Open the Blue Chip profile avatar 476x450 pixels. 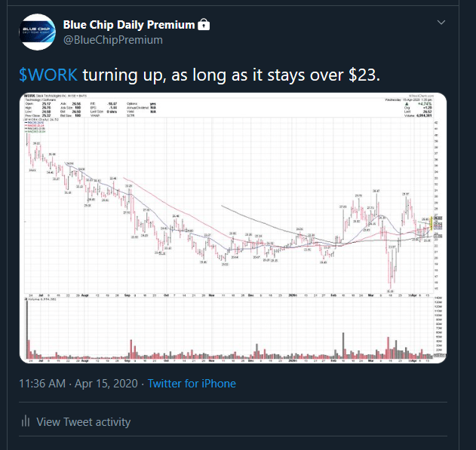coord(37,32)
